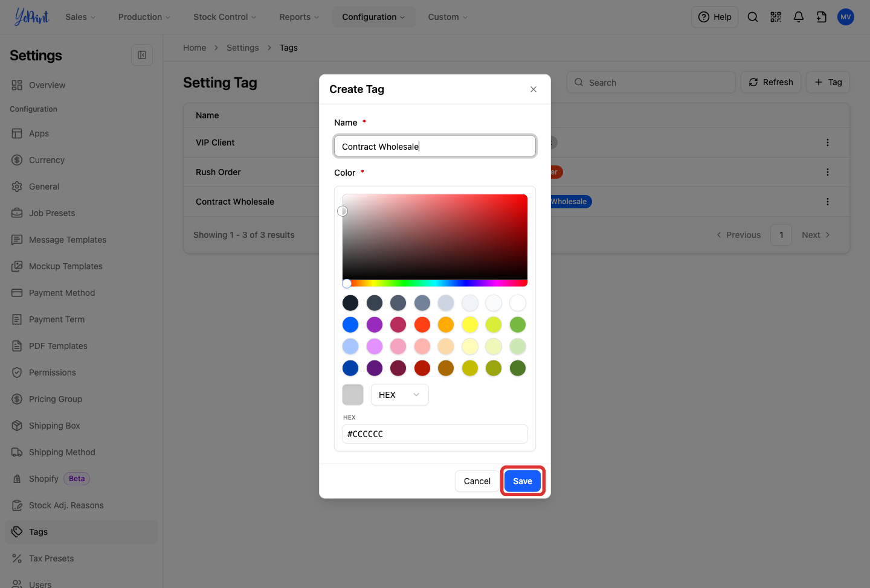Image resolution: width=870 pixels, height=588 pixels.
Task: Go to the Settings breadcrumb
Action: (x=243, y=48)
